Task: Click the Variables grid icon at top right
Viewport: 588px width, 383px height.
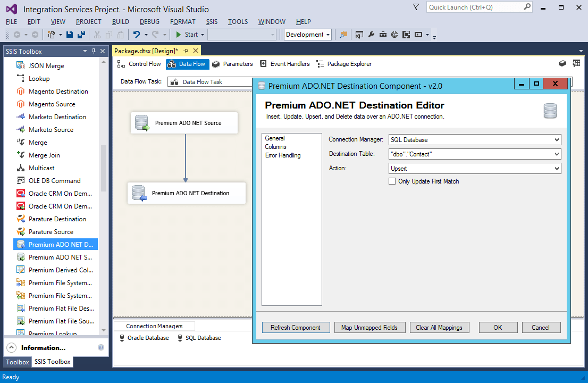Action: coord(576,63)
